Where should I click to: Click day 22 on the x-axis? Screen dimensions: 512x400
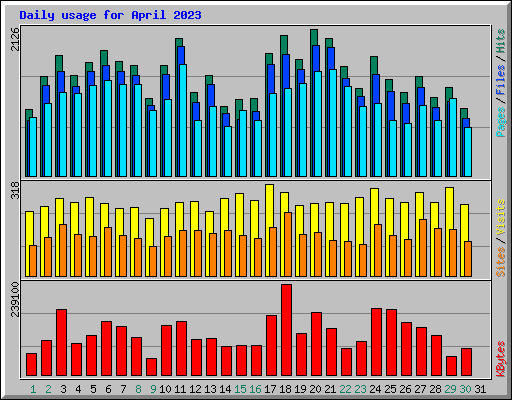(345, 389)
